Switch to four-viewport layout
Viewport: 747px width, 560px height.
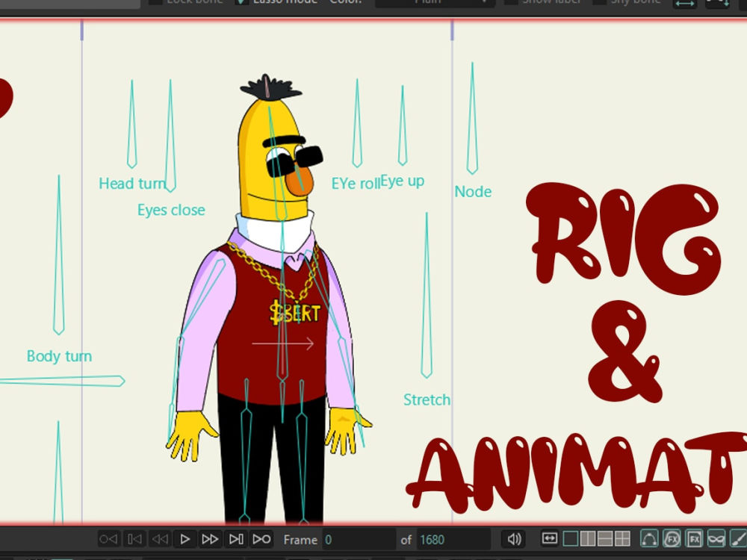622,538
